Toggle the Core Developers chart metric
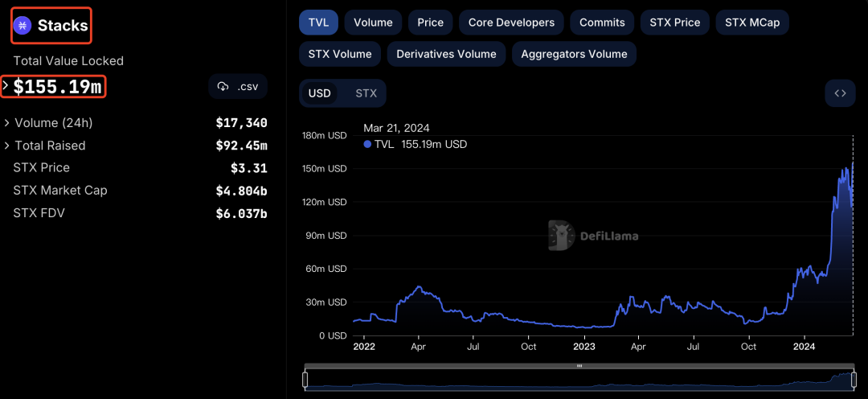868x399 pixels. (511, 23)
